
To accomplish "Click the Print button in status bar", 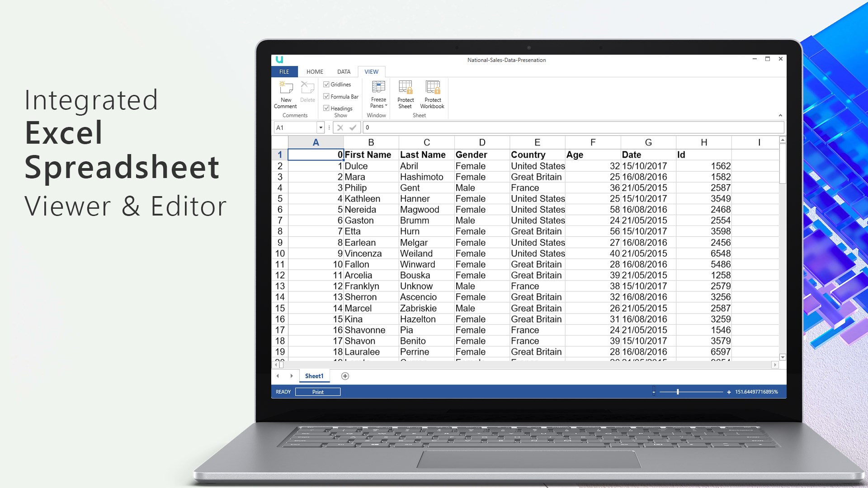I will [x=318, y=392].
